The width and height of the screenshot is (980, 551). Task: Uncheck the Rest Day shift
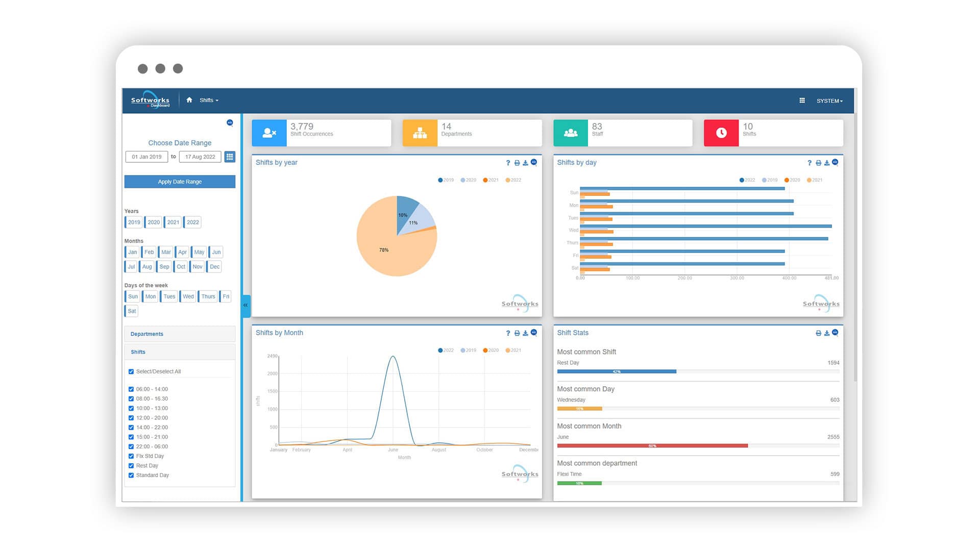[x=131, y=466]
